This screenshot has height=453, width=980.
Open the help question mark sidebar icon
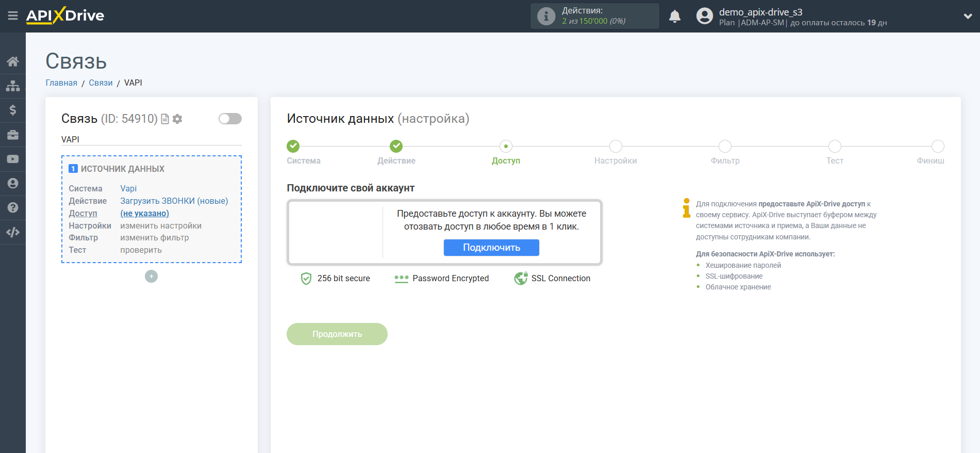pos(13,207)
